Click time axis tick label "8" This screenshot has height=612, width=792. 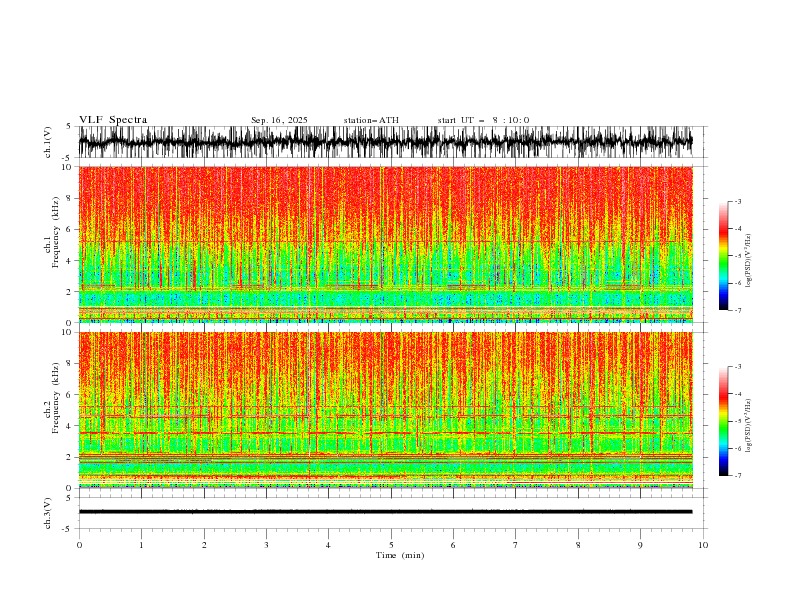tap(578, 545)
